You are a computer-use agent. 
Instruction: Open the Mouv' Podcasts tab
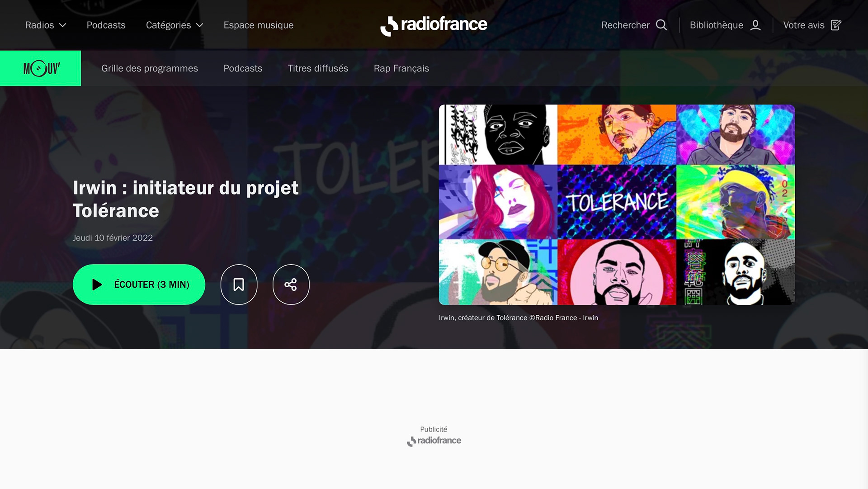pos(243,68)
